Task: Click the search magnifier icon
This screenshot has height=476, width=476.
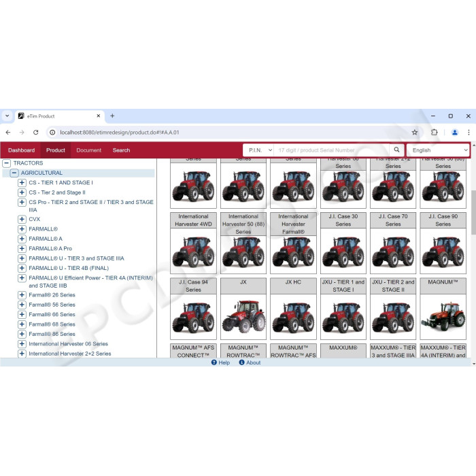Action: pos(396,150)
